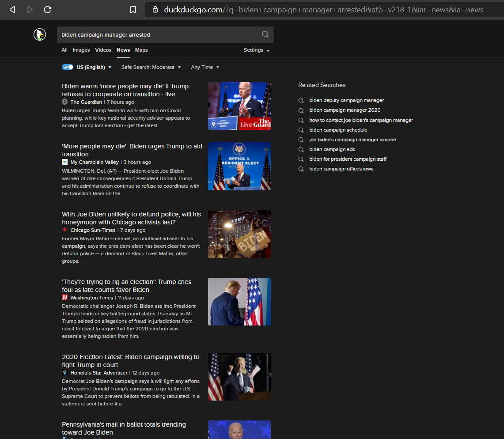504x439 pixels.
Task: Open the US (English) region dropdown
Action: (94, 67)
